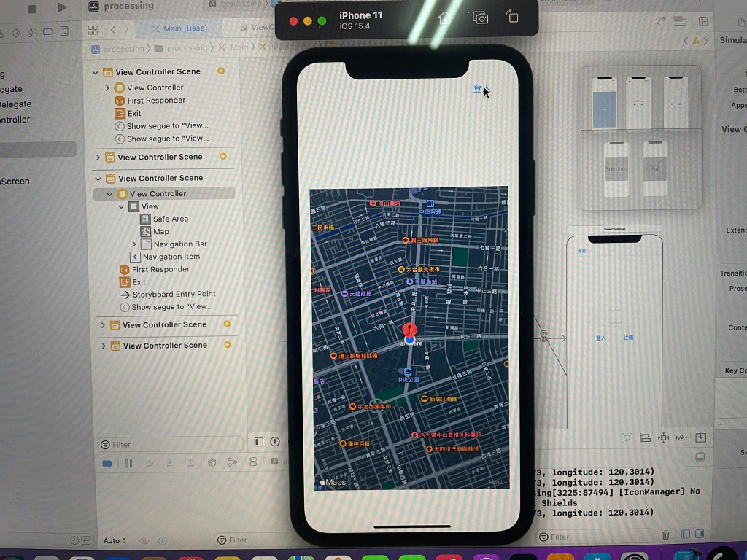Open the Debug Memory Graph tool
This screenshot has height=560, width=747.
click(x=233, y=462)
